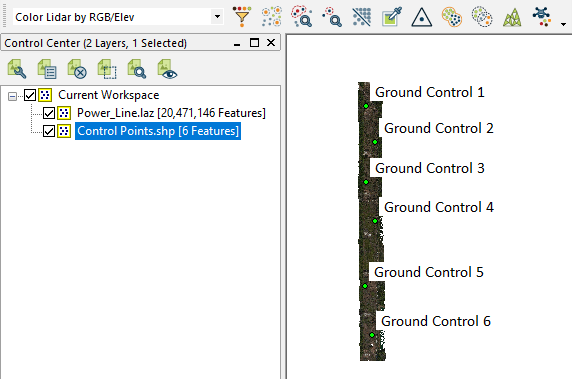Select the Power_Line.laz layer row

click(171, 113)
